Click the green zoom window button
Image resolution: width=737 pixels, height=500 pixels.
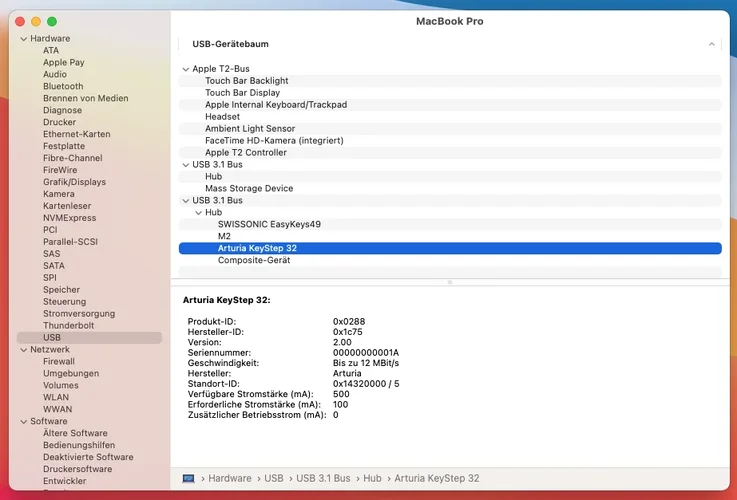[52, 21]
